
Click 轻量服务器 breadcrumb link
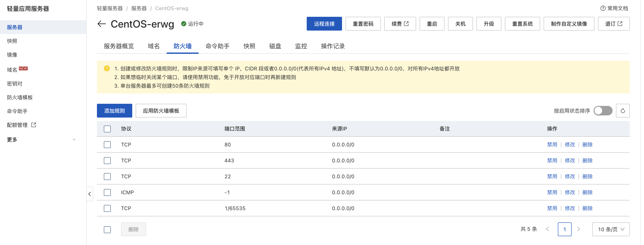tap(110, 8)
